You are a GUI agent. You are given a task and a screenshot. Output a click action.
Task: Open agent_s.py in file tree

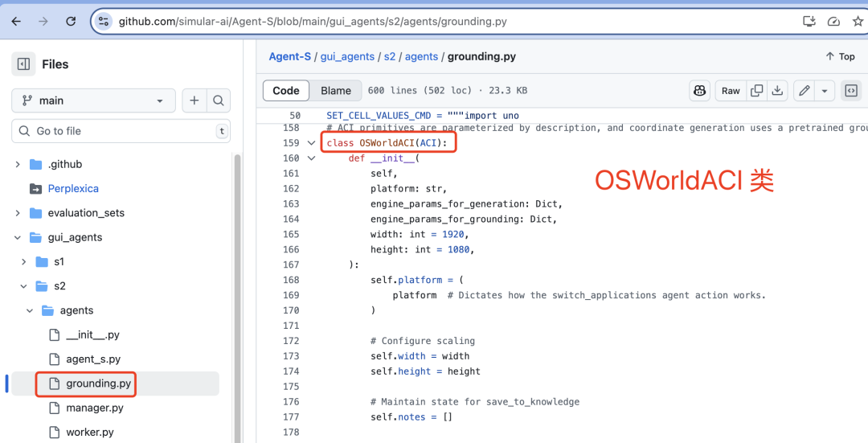[x=93, y=359]
